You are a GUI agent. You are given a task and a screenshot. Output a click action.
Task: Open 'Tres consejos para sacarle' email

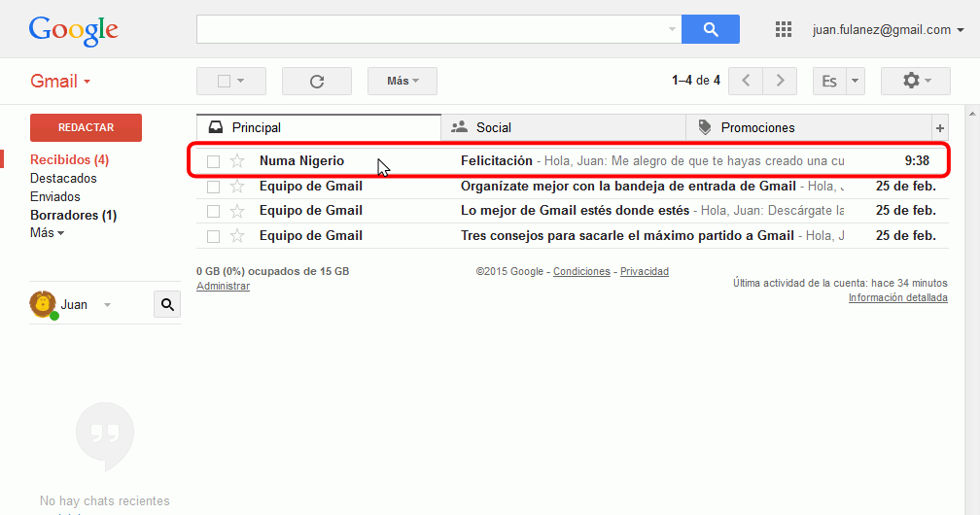coord(627,235)
